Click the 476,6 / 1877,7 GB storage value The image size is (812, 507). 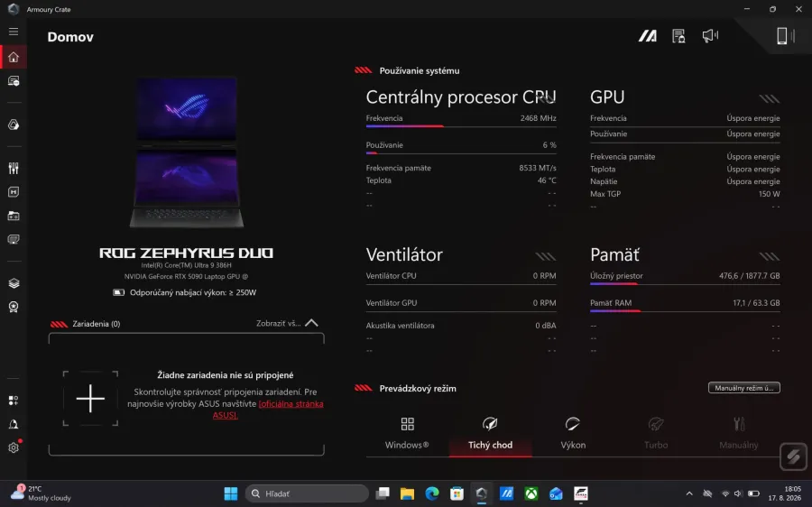coord(749,275)
